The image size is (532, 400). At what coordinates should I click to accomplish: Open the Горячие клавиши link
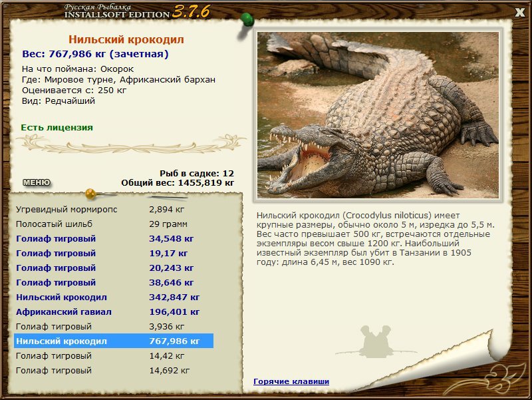point(291,381)
